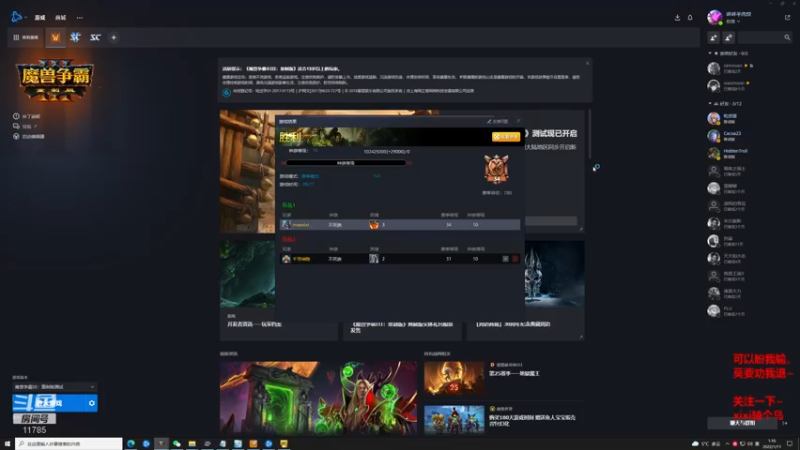Click the blue enter game button
The image size is (800, 450).
48,403
